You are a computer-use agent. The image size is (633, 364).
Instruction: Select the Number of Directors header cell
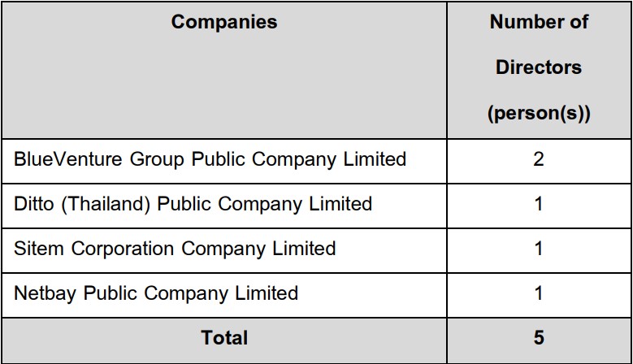pyautogui.click(x=539, y=70)
